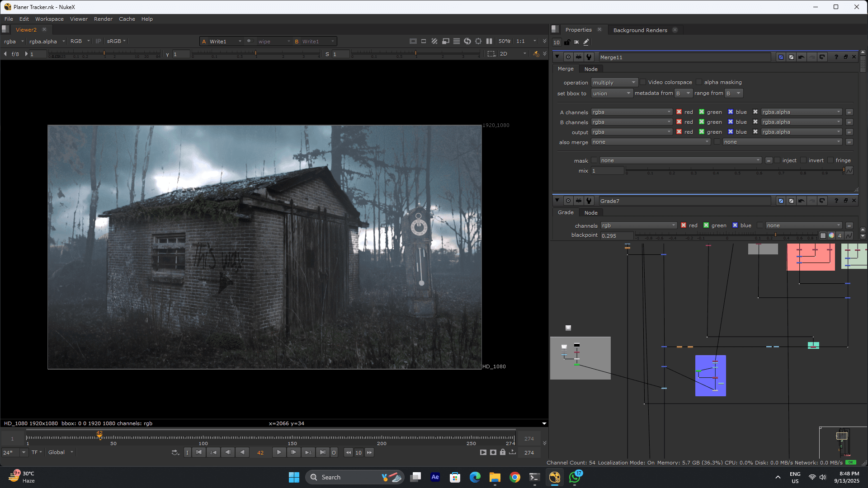The height and width of the screenshot is (488, 868).
Task: Toggle the inject checkbox
Action: pos(777,160)
